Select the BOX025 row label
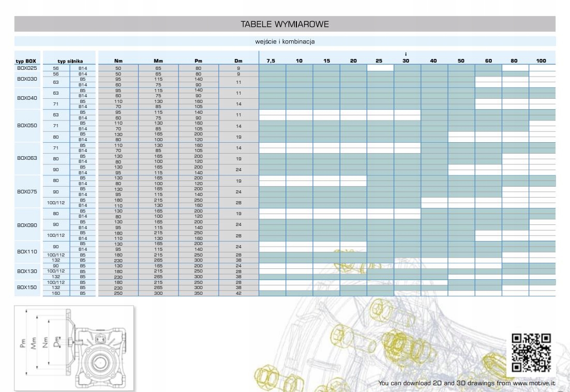Image resolution: width=570 pixels, height=392 pixels. (27, 68)
